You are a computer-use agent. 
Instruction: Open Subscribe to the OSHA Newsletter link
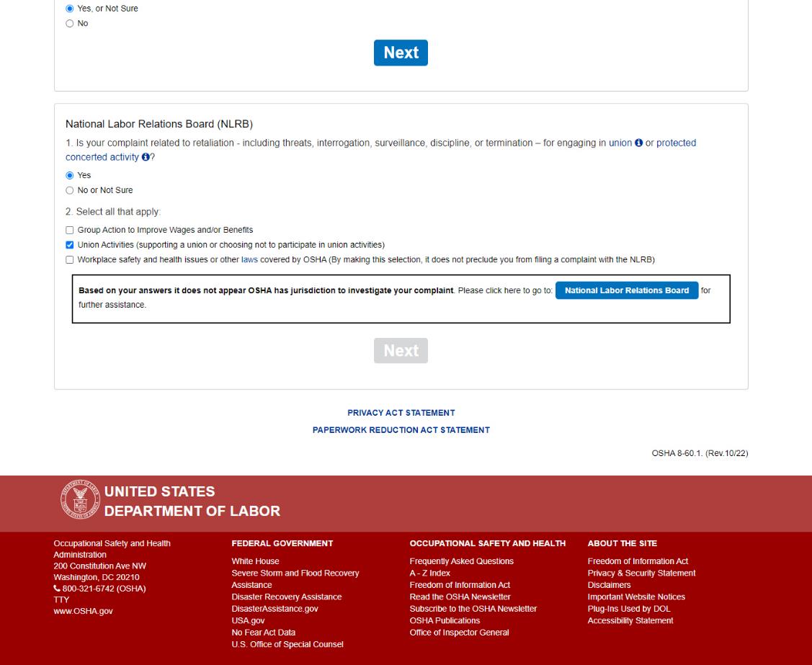click(x=473, y=609)
